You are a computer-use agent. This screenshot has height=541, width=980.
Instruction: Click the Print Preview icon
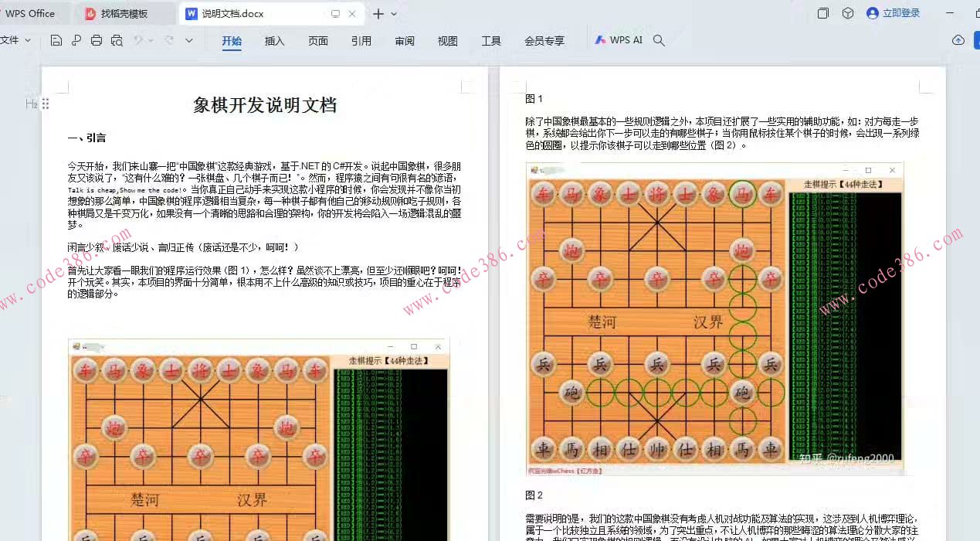(117, 40)
